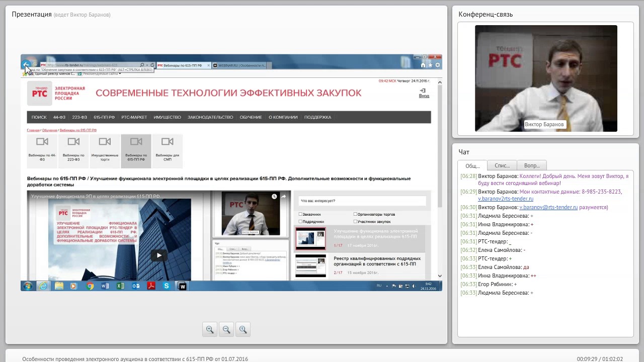Click page scrollbar up arrow

440,82
